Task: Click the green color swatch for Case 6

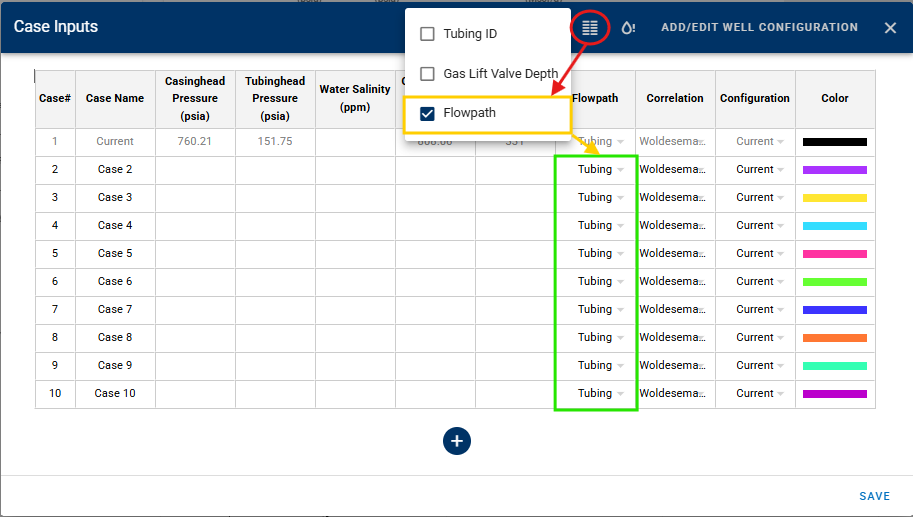Action: click(x=834, y=282)
